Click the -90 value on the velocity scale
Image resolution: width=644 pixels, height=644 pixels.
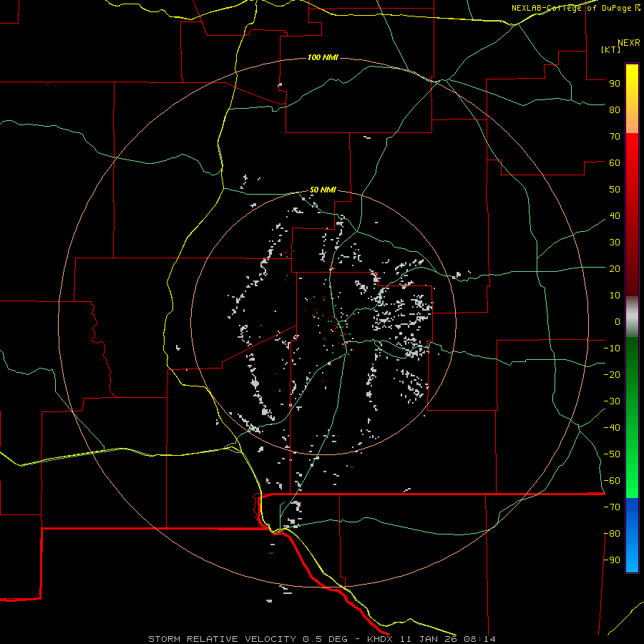[612, 560]
